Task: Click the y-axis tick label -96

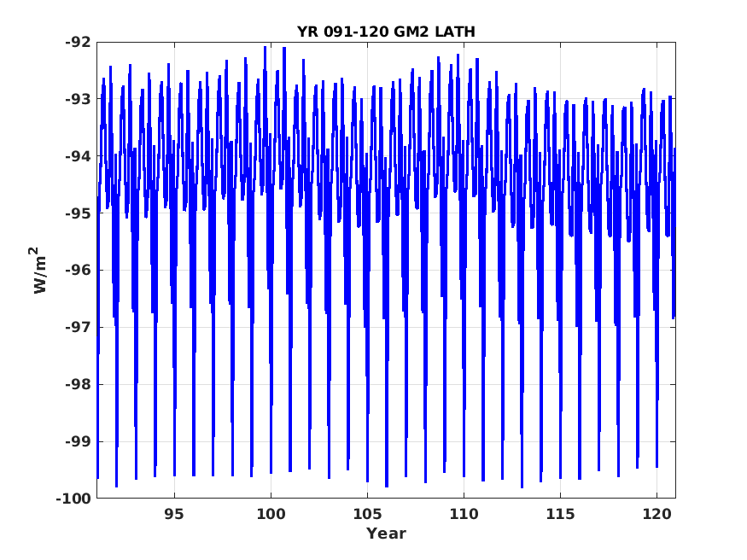Action: coord(78,271)
